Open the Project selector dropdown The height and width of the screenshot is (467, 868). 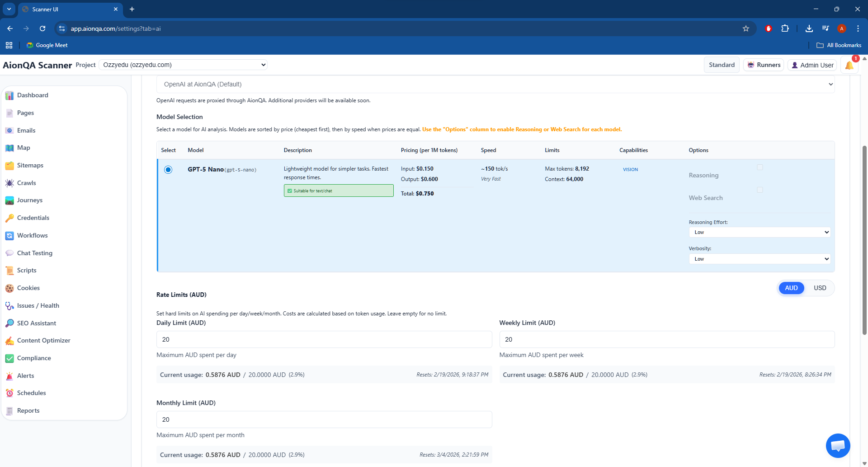[183, 65]
